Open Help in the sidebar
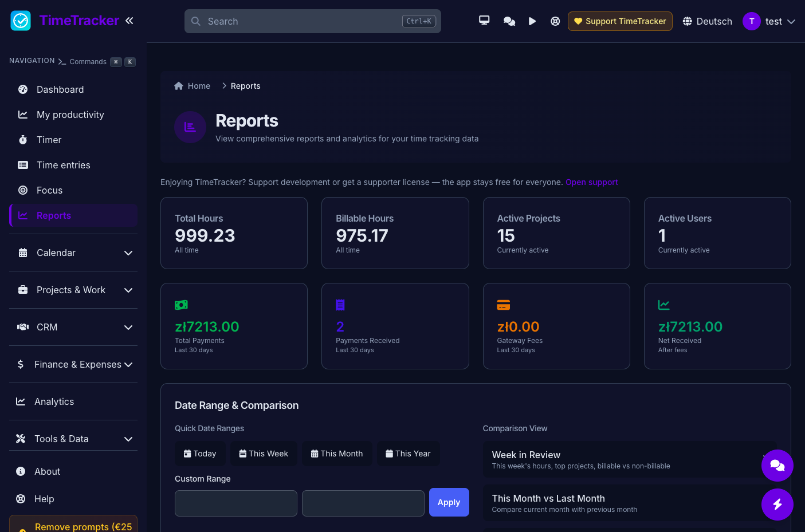 coord(73,499)
